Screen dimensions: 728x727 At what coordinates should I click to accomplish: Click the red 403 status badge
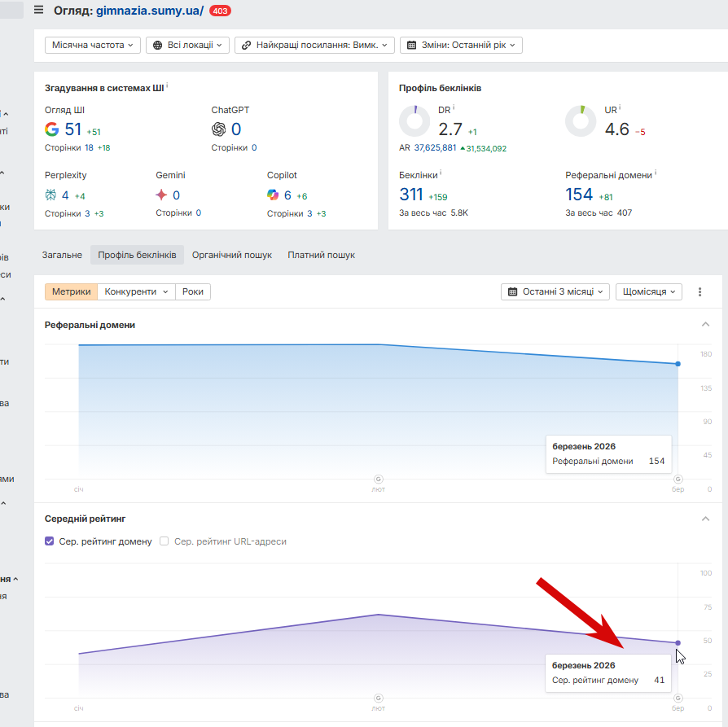220,11
